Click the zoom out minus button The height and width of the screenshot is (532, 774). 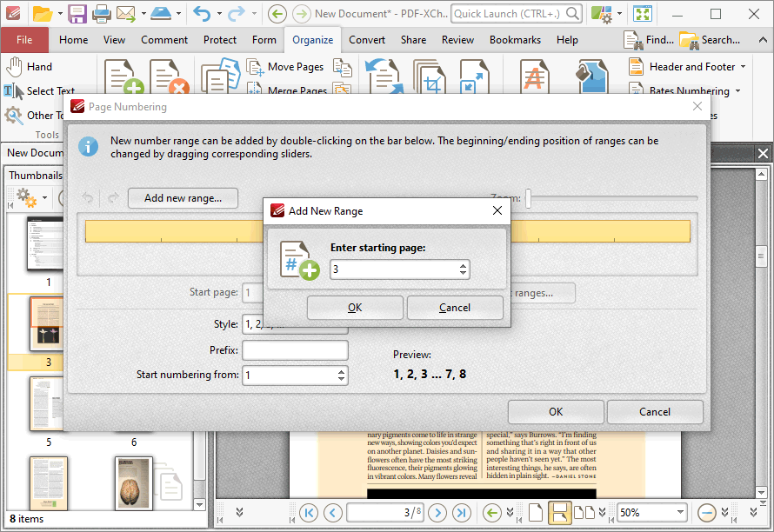coord(707,513)
